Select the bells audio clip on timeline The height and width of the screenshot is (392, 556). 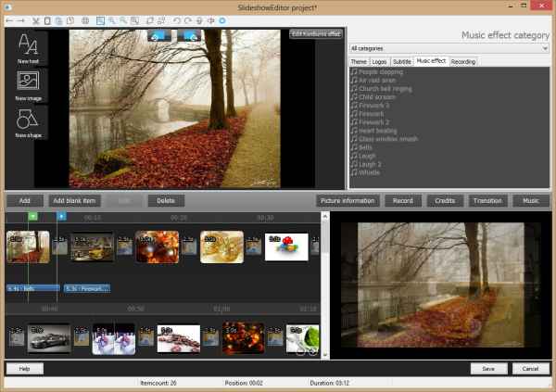[x=31, y=288]
